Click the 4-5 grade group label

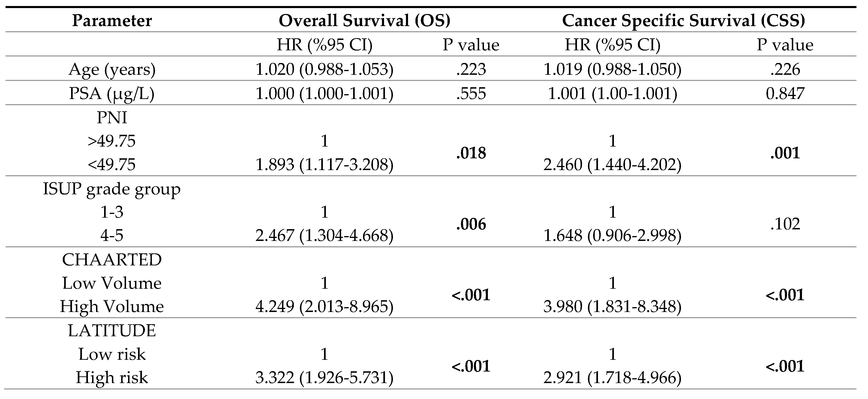(112, 236)
